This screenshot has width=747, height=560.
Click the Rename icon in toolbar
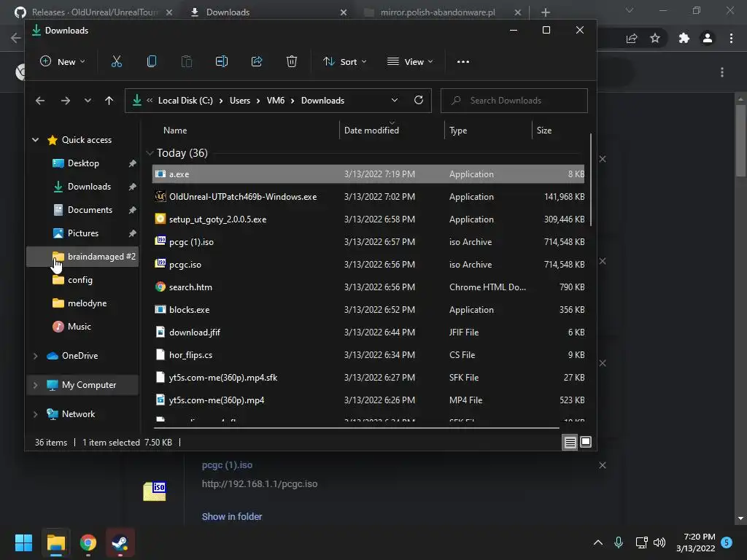tap(222, 61)
